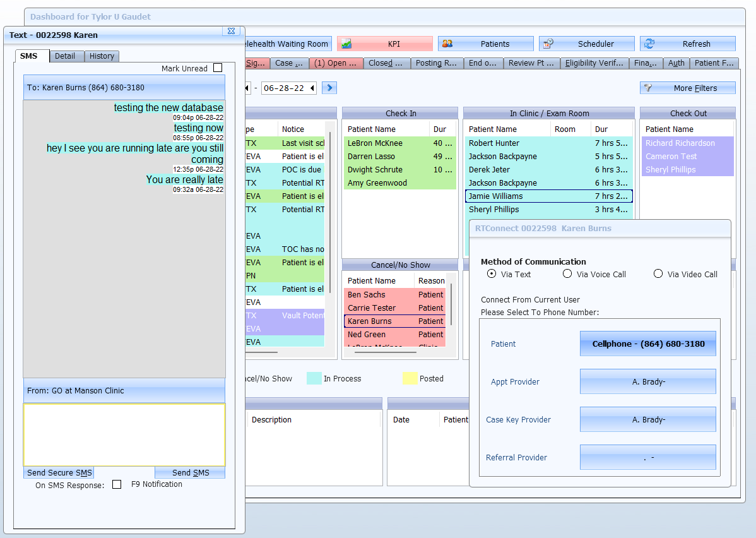Open the Posting R... tab
The height and width of the screenshot is (538, 756).
[x=436, y=63]
